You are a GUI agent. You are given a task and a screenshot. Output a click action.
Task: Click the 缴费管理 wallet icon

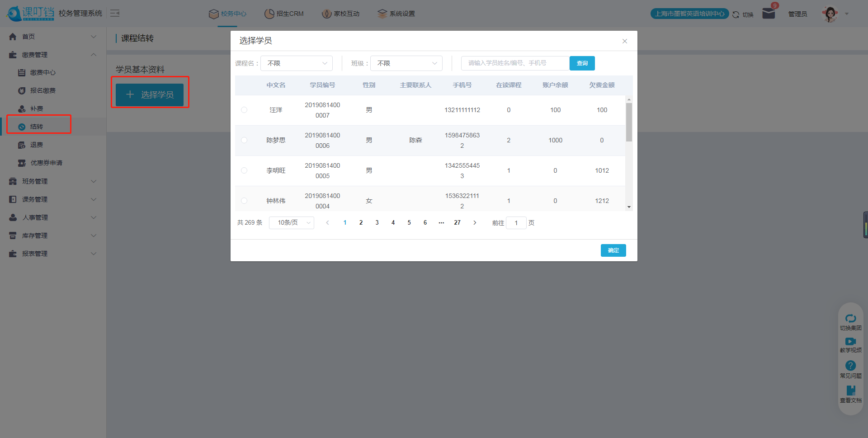[13, 55]
